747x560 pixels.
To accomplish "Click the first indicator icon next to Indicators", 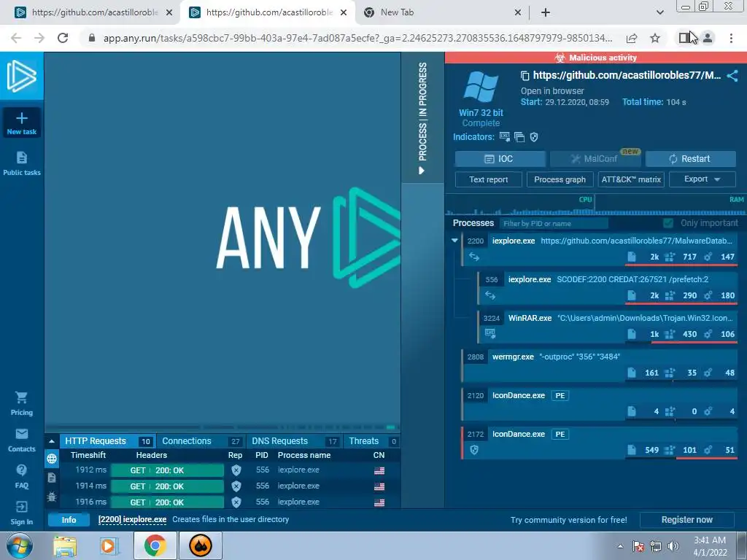I will pos(505,137).
